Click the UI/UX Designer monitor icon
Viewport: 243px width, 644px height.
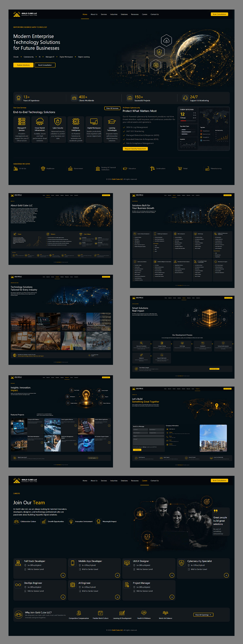127,563
